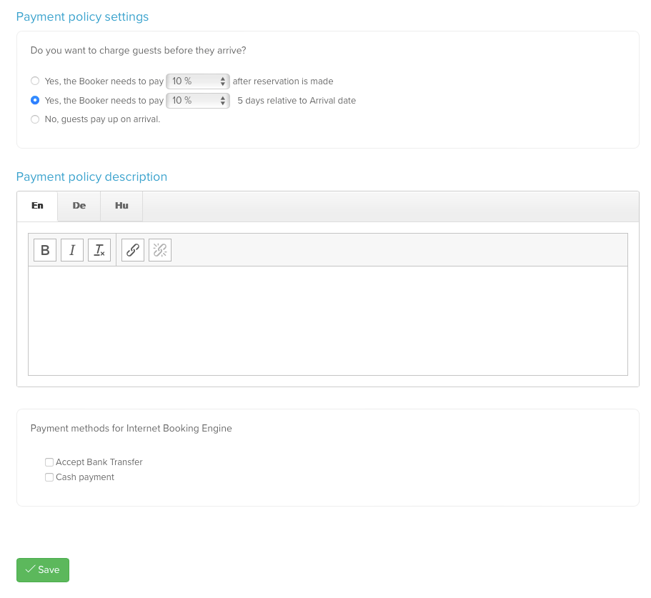Click 'Payment methods for Internet Booking Engine' text
Viewport: 651px width, 598px height.
[131, 428]
